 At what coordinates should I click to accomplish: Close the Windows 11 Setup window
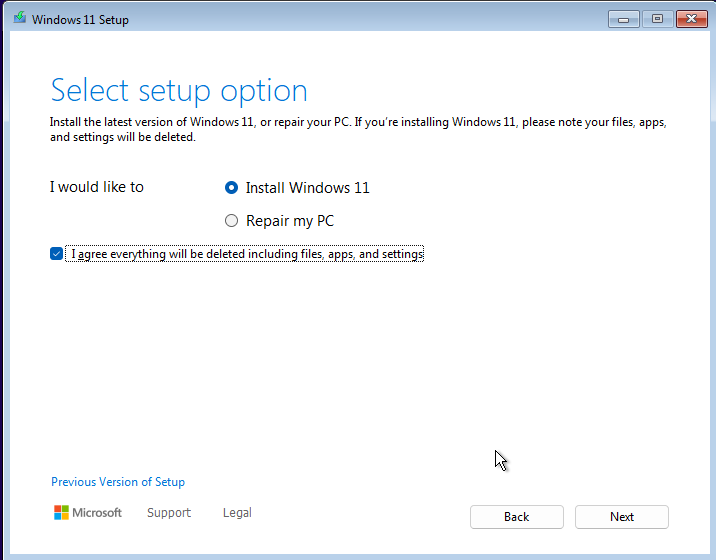coord(691,19)
